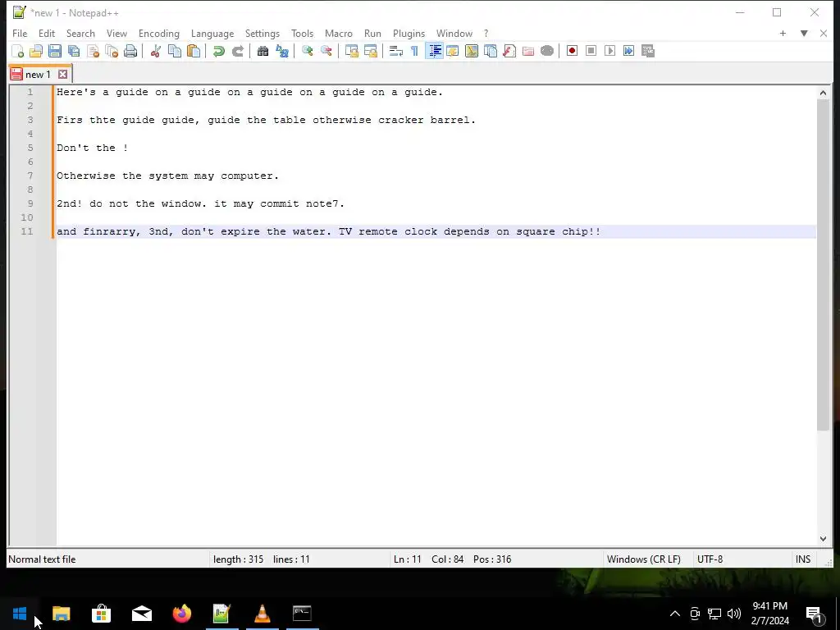Click the Synchronize Horizontal Scrolling icon

(x=370, y=51)
